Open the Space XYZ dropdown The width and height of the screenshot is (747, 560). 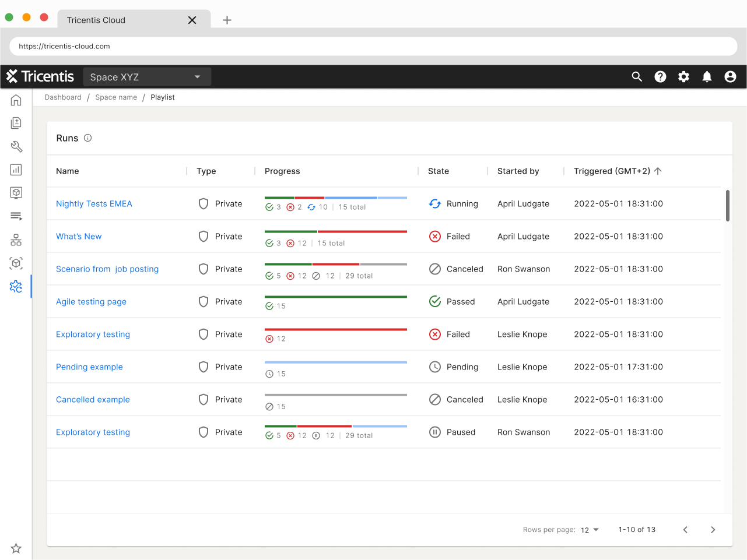pyautogui.click(x=147, y=77)
